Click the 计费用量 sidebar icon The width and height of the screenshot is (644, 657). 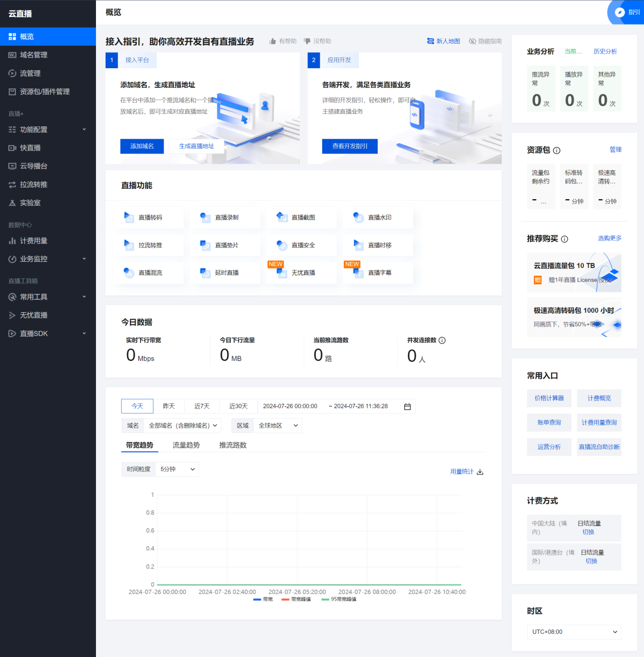point(12,241)
